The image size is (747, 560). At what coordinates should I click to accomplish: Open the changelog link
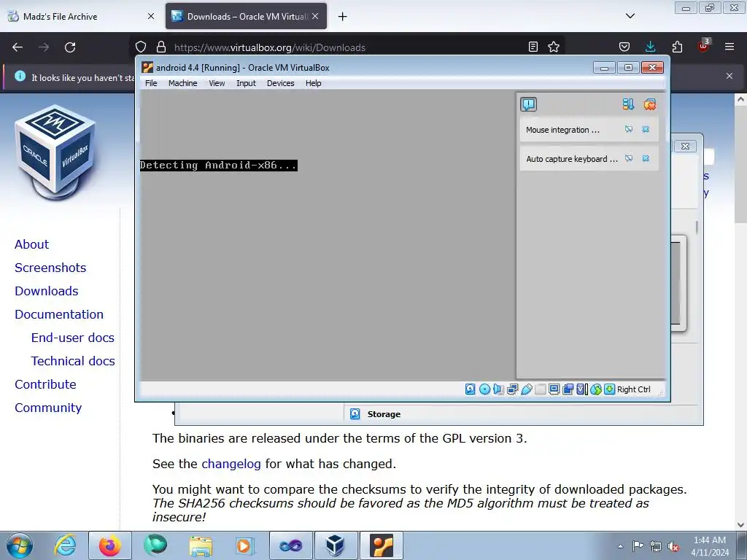click(231, 464)
